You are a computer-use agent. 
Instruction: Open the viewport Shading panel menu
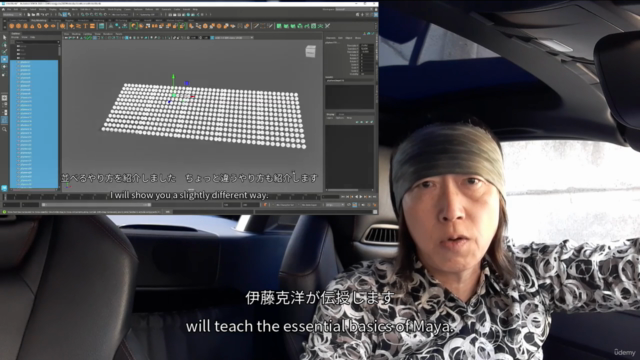tap(76, 34)
